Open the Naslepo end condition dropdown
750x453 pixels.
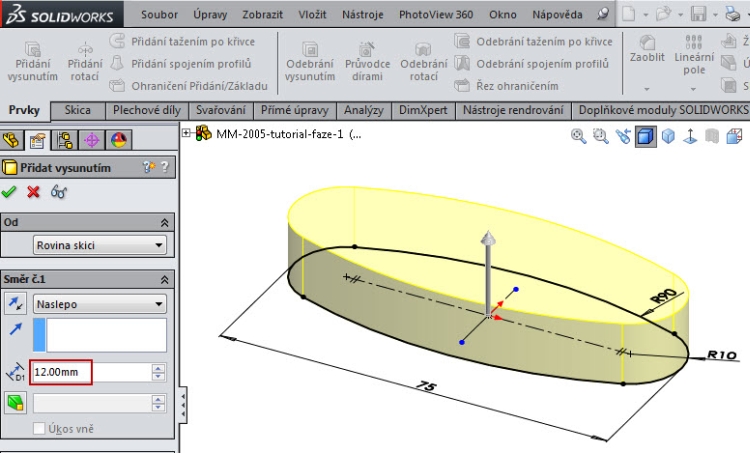pos(100,304)
